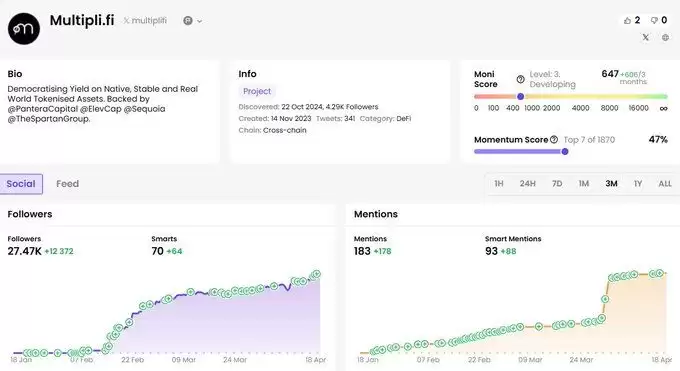
Task: Open the website globe icon
Action: (x=665, y=37)
